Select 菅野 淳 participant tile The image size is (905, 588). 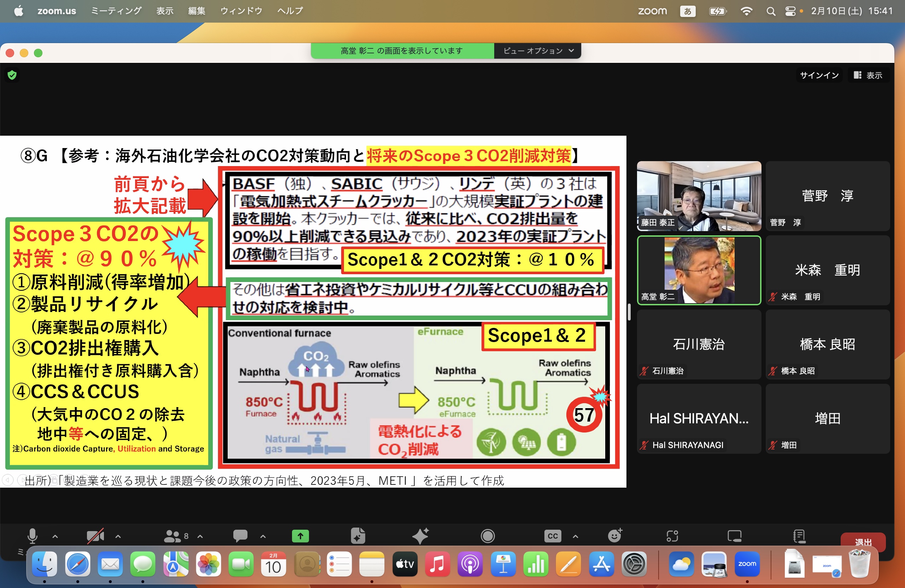[x=828, y=196]
